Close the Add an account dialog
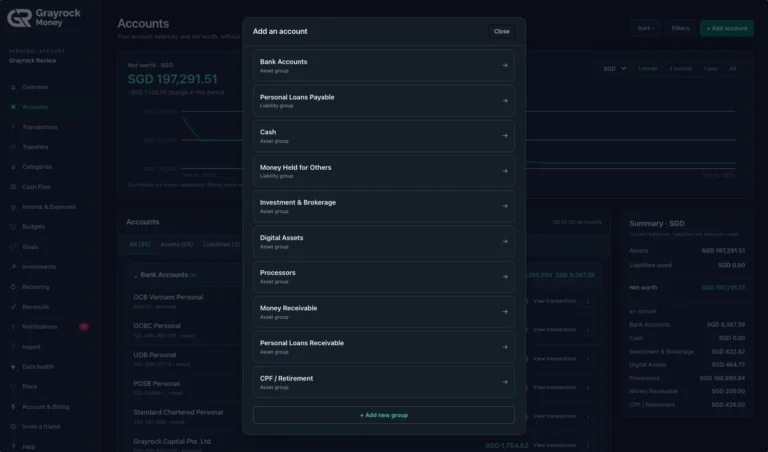 click(x=502, y=31)
